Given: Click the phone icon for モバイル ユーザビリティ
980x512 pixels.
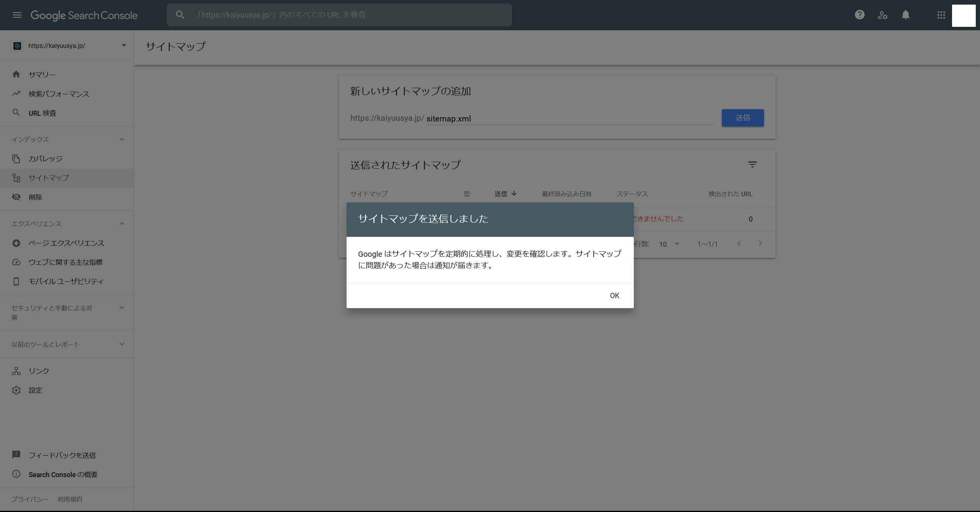Looking at the screenshot, I should click(x=16, y=281).
